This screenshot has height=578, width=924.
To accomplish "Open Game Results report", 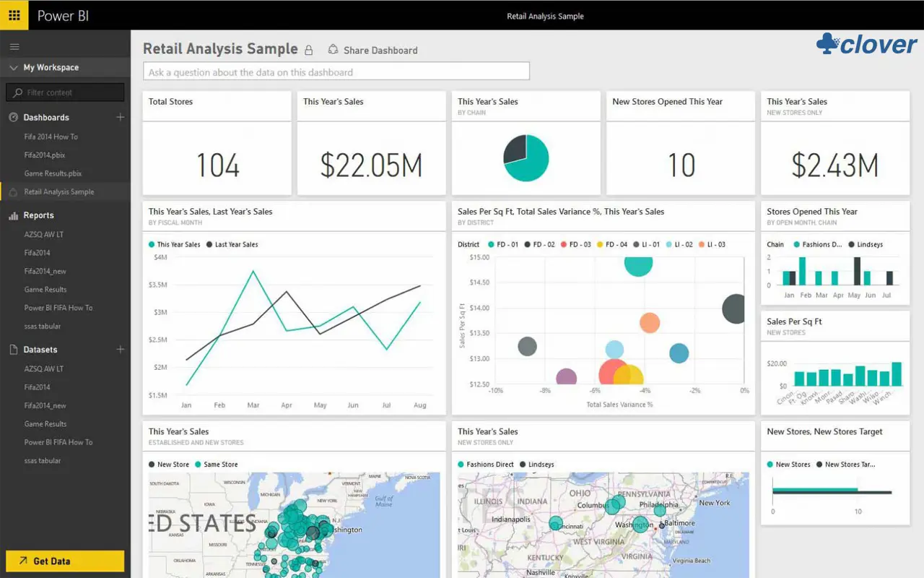I will coord(45,289).
